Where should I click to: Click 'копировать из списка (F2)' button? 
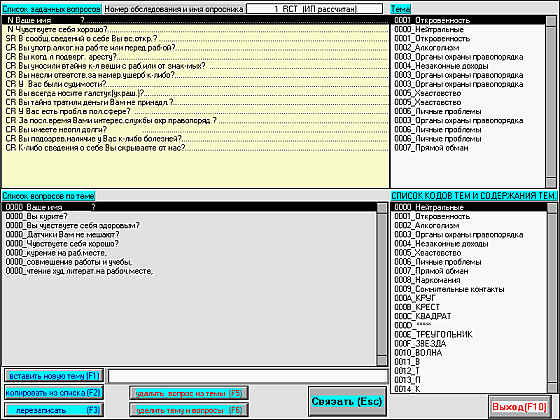coord(54,392)
